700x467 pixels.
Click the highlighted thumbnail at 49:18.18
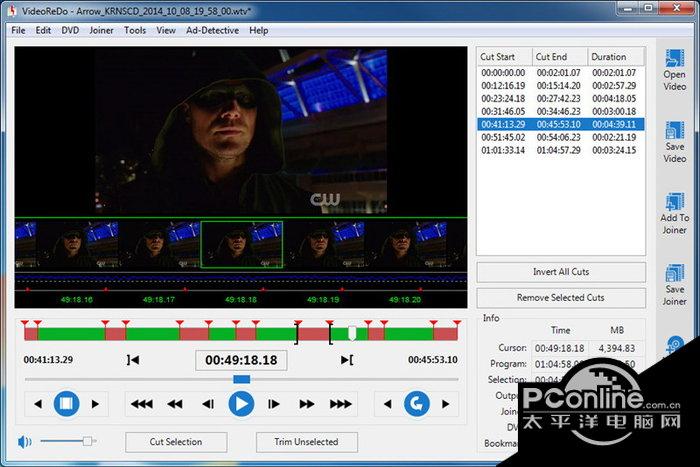click(242, 245)
